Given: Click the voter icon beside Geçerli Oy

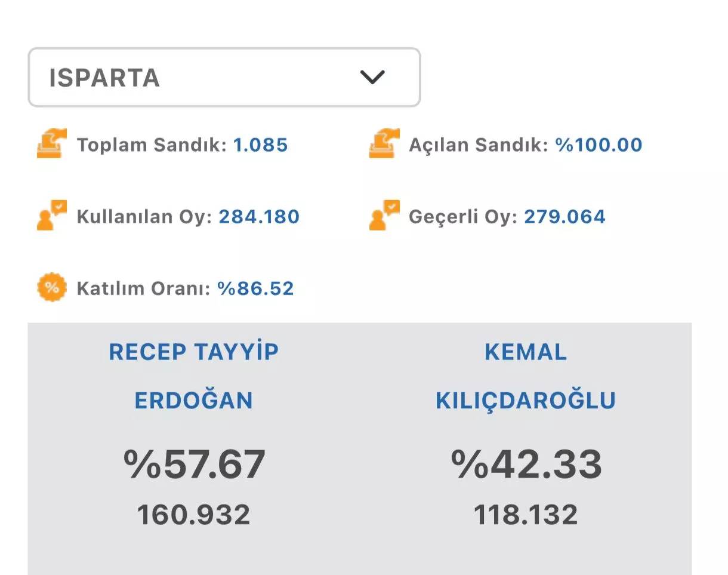Looking at the screenshot, I should (x=384, y=216).
